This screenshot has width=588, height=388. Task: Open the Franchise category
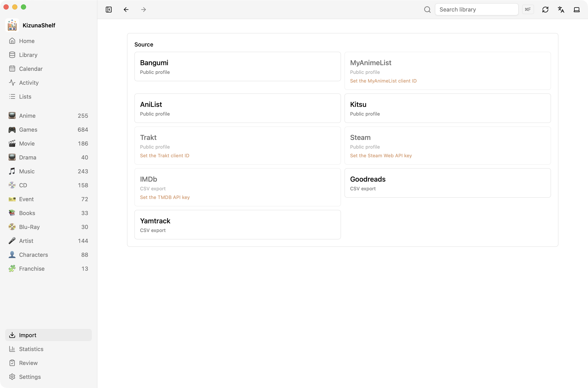48,269
